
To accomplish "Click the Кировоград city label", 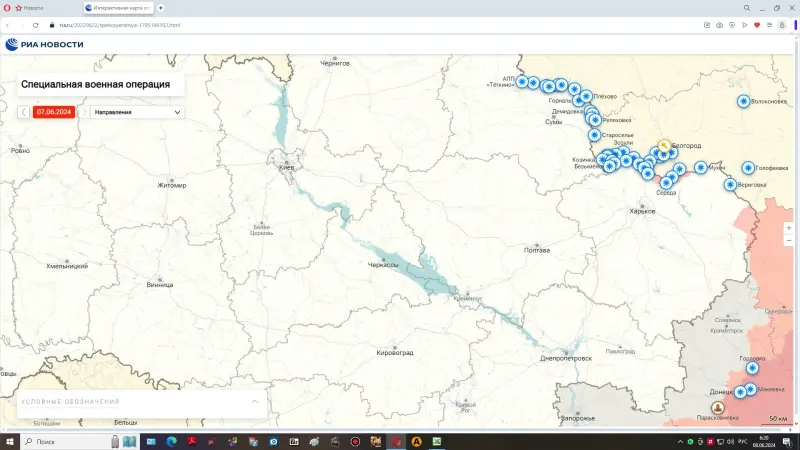I will (x=395, y=353).
